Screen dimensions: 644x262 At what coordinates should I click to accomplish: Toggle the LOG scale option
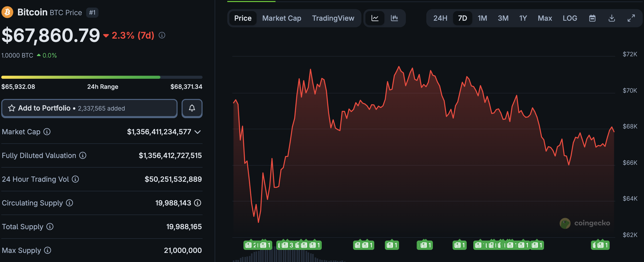pyautogui.click(x=570, y=18)
